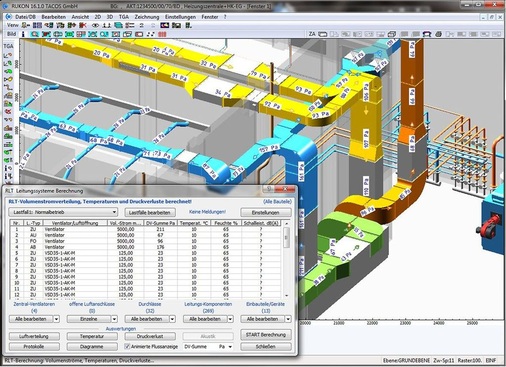Click the DV-Summe Pa column header
506x367 pixels.
tap(160, 223)
